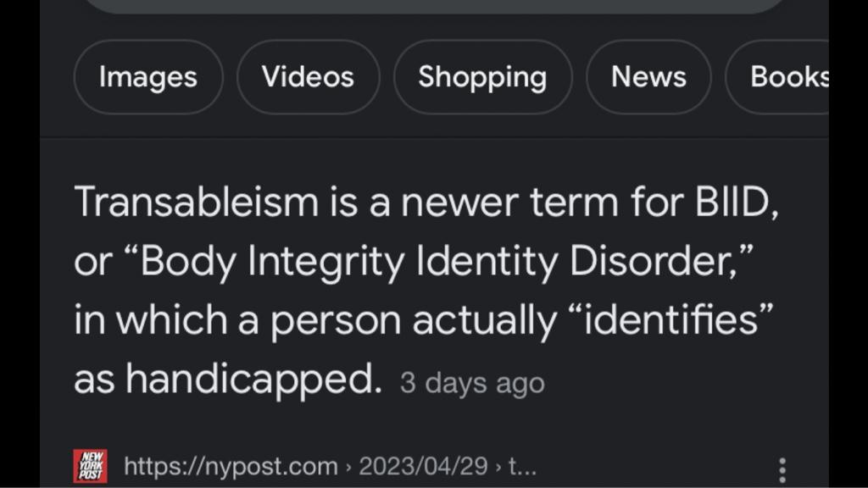Click the divider line below filter tabs
This screenshot has width=868, height=488.
[x=434, y=138]
